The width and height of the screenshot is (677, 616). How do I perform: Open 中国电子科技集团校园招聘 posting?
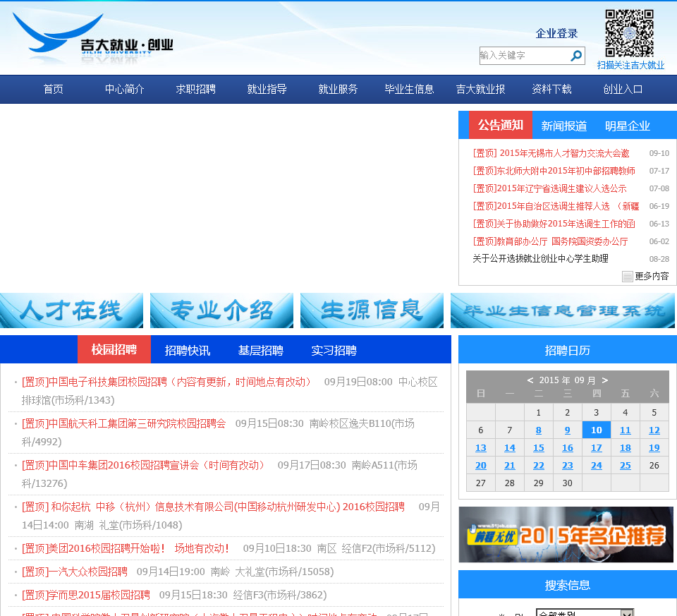tap(167, 382)
